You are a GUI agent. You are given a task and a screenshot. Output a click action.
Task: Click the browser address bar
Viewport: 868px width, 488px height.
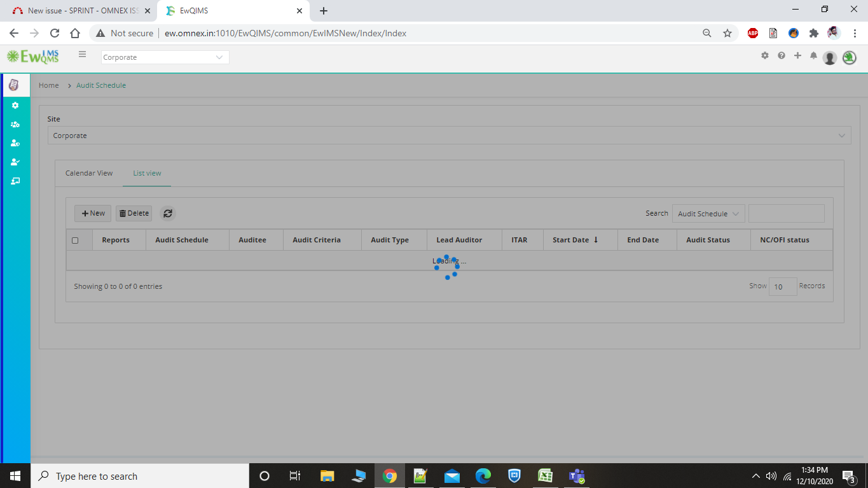click(394, 33)
